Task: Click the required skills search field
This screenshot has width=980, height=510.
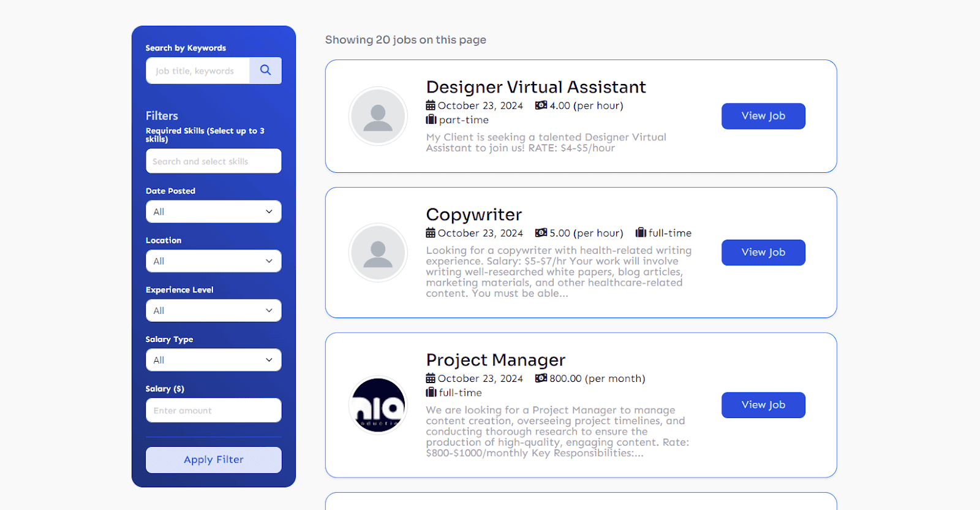Action: point(213,161)
